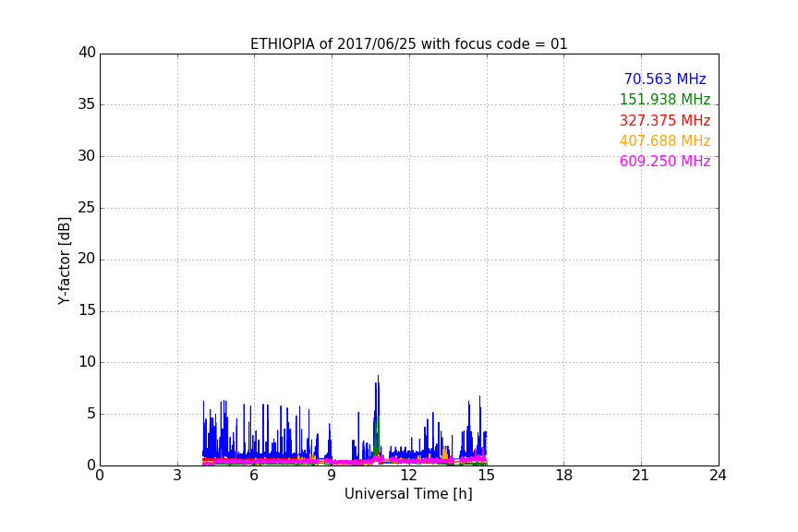Click the y-axis tick label 40
This screenshot has height=532, width=798.
tap(87, 53)
